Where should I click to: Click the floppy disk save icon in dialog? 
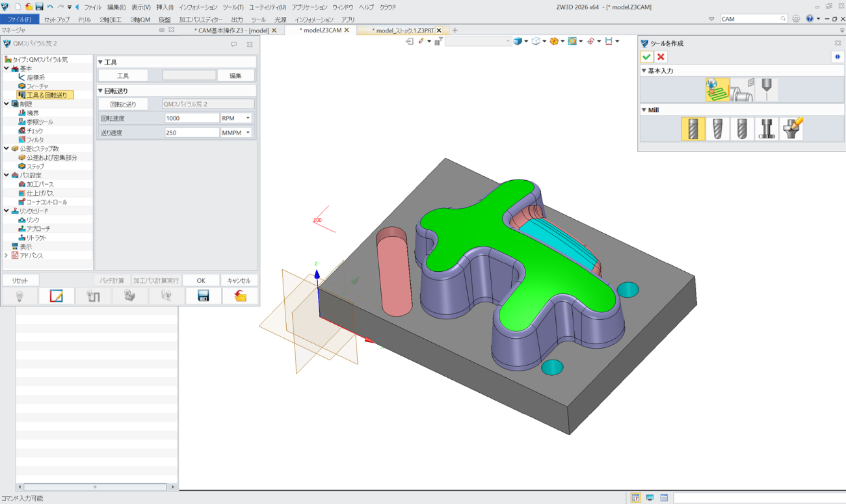(203, 297)
